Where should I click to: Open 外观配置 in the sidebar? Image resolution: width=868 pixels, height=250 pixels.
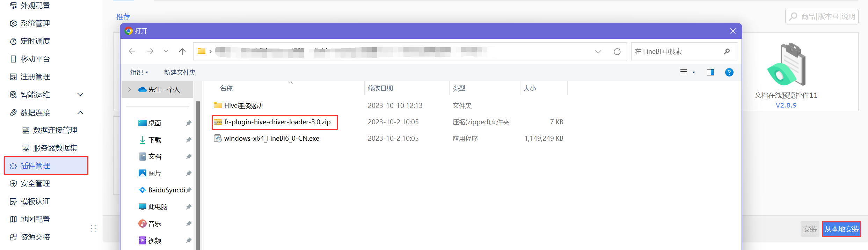35,6
